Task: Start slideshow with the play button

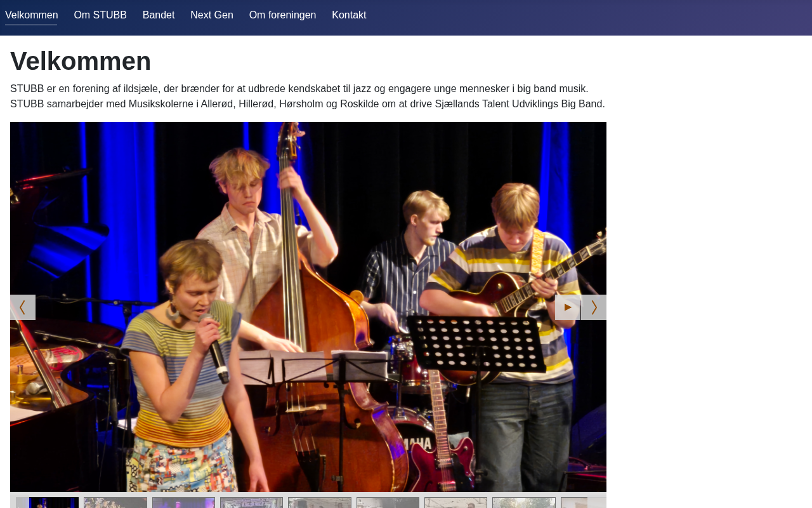Action: point(568,307)
